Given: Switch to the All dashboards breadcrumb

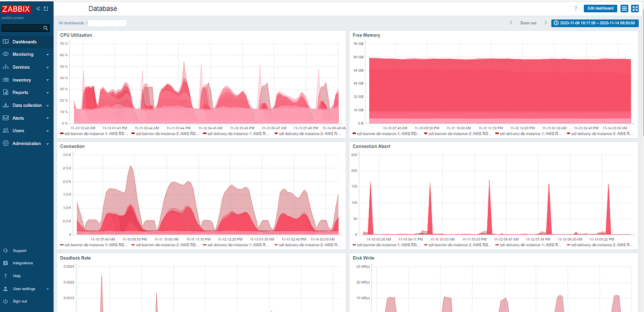Looking at the screenshot, I should (x=71, y=23).
